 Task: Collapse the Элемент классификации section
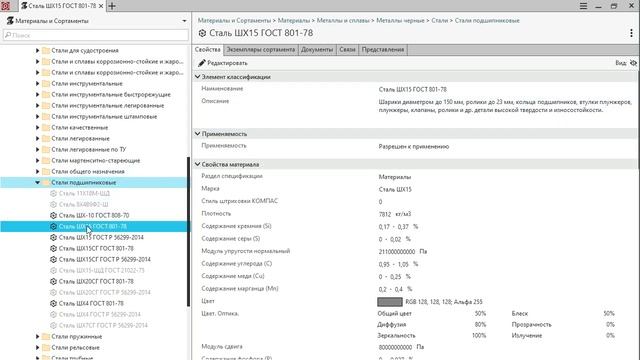(x=198, y=77)
